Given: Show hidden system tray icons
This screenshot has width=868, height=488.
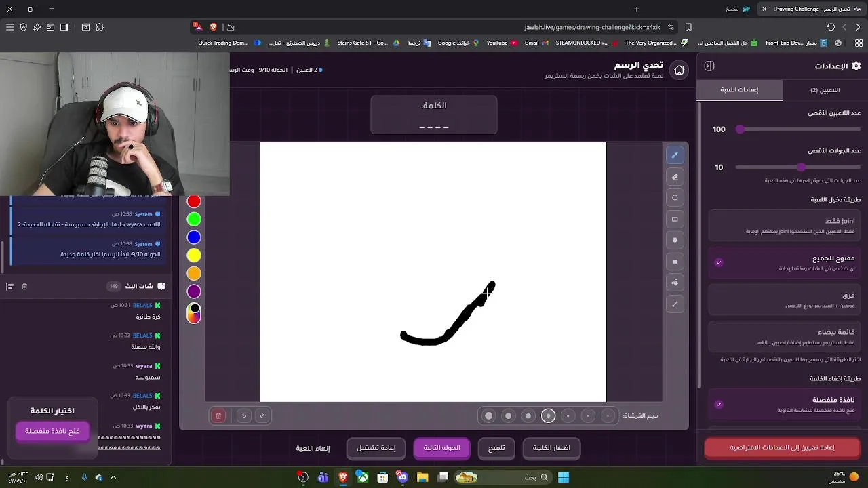Looking at the screenshot, I should click(113, 477).
